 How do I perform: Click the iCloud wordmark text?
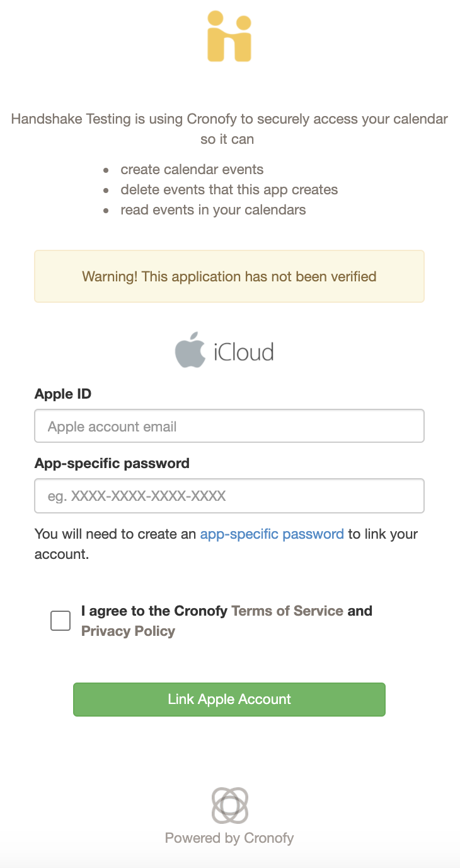(x=244, y=351)
